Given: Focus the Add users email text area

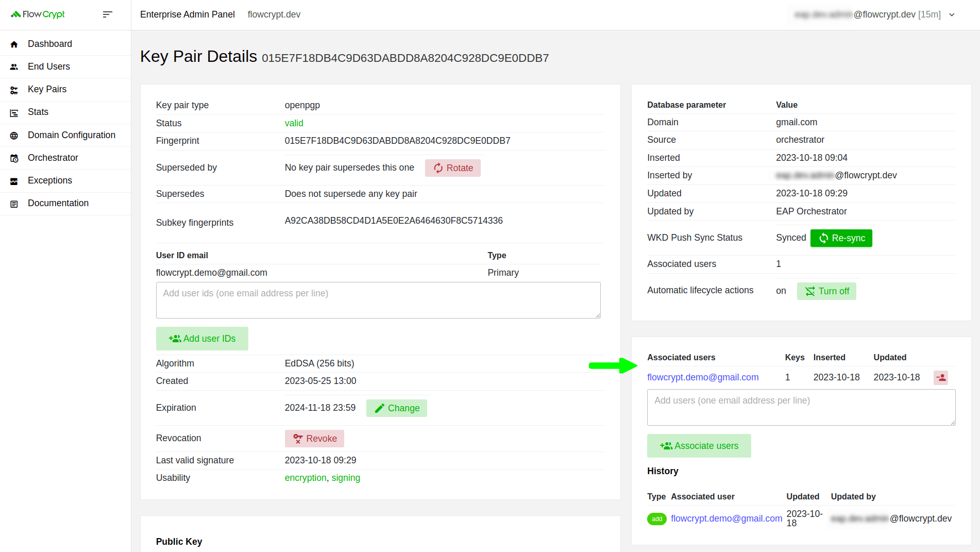Looking at the screenshot, I should coord(801,407).
